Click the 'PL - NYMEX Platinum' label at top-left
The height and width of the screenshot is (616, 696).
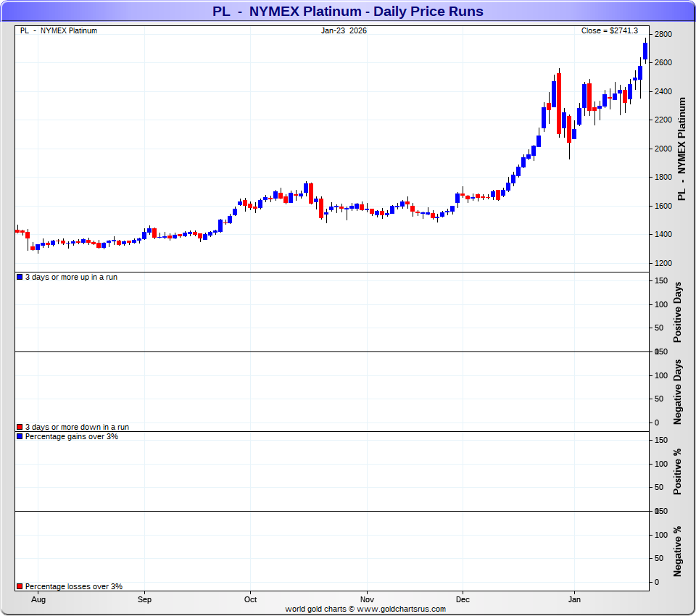click(59, 30)
